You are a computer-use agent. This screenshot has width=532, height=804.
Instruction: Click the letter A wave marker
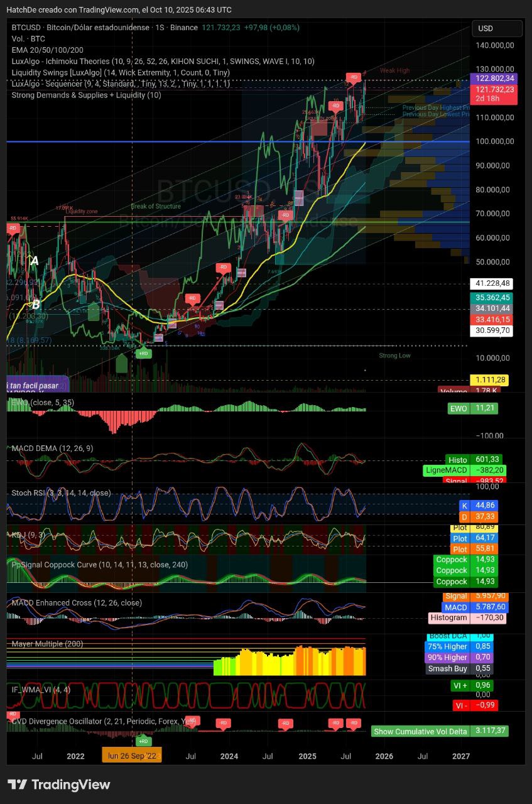click(x=35, y=261)
